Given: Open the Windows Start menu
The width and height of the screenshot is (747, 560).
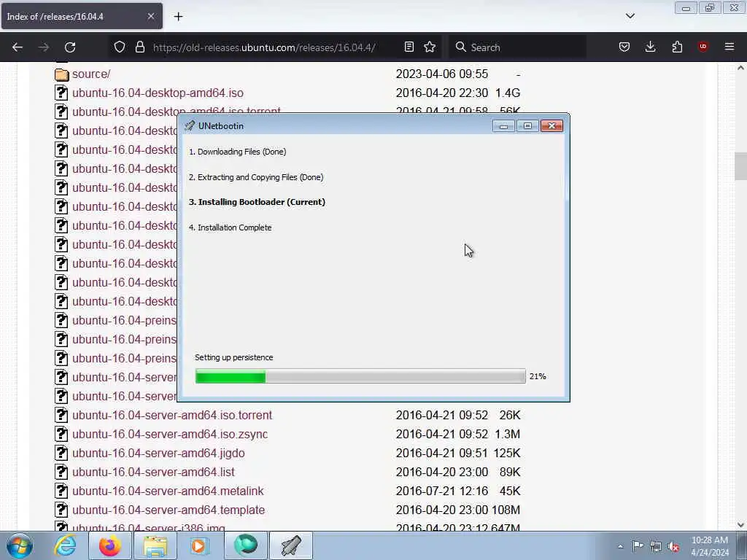Looking at the screenshot, I should click(x=20, y=545).
